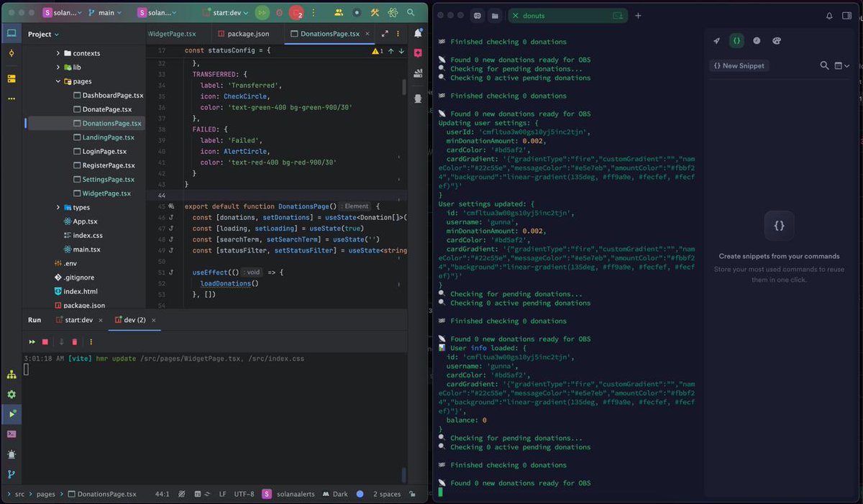Open the Project view dropdown
Viewport: 863px width, 504px height.
click(44, 34)
